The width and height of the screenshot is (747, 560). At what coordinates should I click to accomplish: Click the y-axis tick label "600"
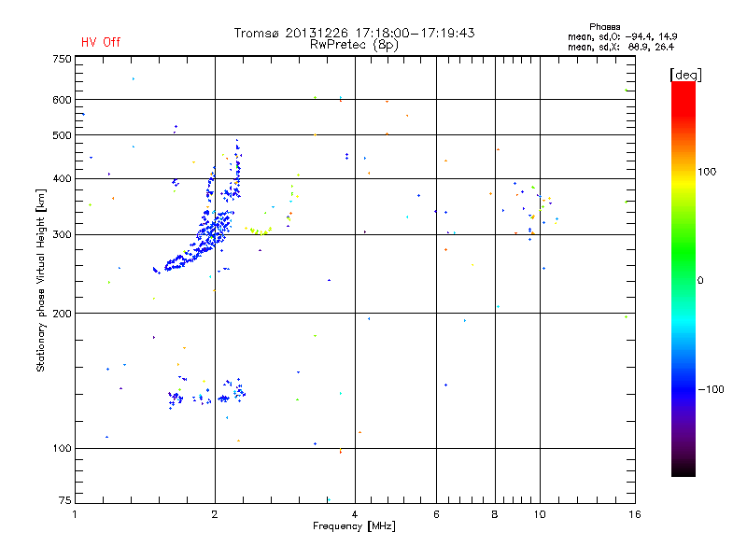[x=62, y=100]
